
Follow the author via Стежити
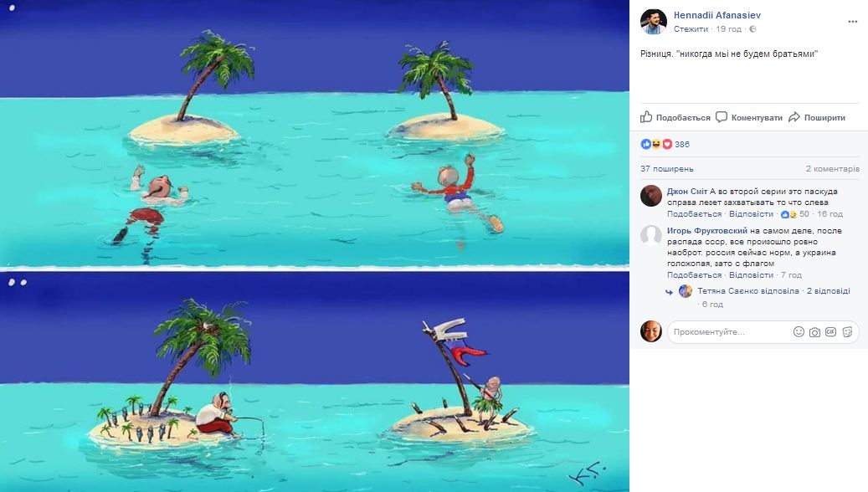(691, 28)
